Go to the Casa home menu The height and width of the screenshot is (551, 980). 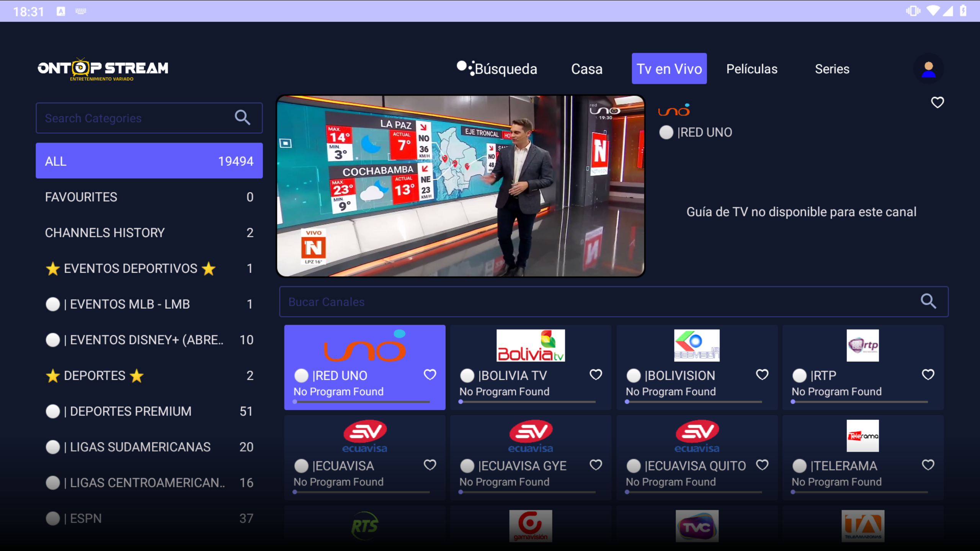coord(586,69)
